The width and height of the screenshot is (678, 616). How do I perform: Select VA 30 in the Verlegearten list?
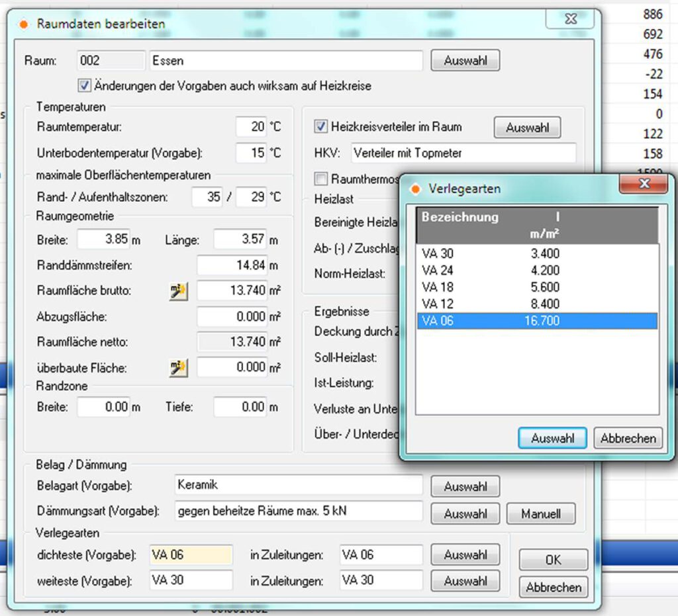pos(536,253)
